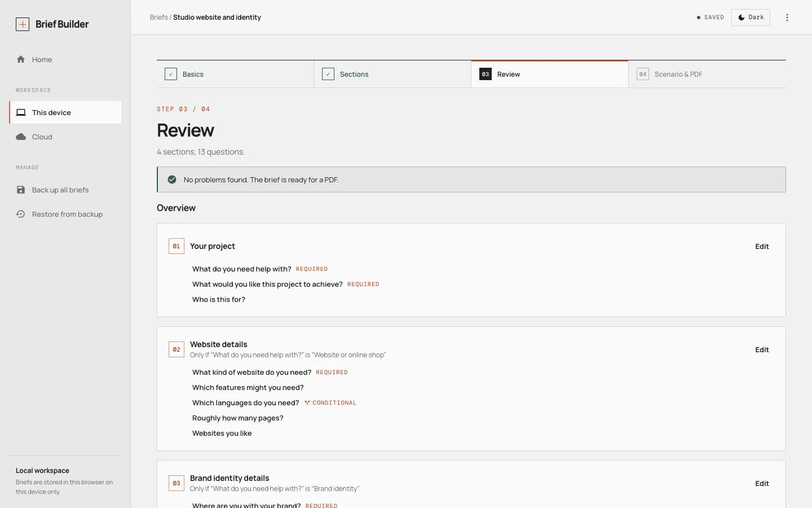
Task: Edit the Website details section
Action: coord(762,350)
